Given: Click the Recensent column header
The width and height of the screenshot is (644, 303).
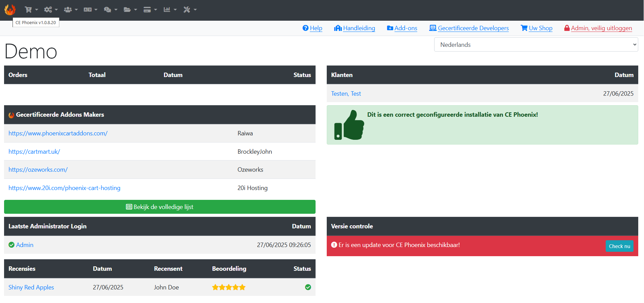Looking at the screenshot, I should click(168, 269).
